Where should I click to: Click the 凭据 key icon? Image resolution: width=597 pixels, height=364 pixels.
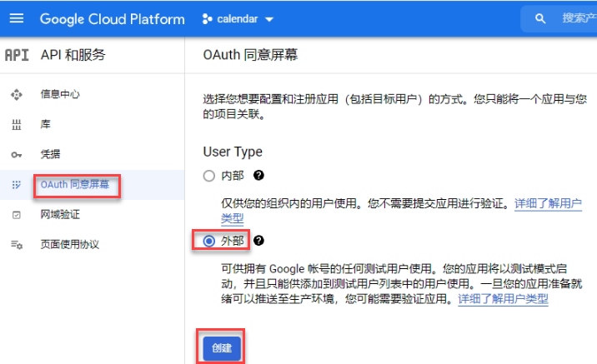(x=17, y=155)
